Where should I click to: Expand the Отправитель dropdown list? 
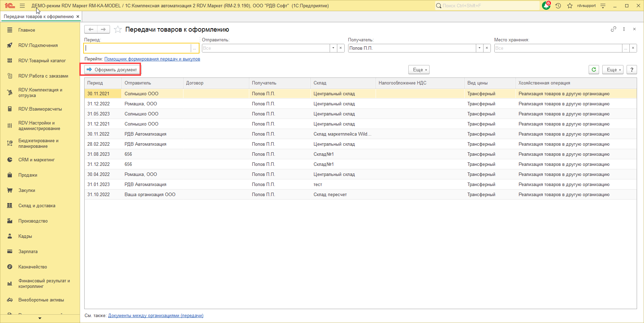click(333, 48)
